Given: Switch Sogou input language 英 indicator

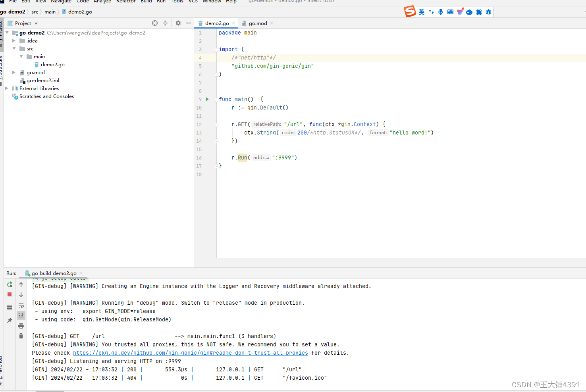Looking at the screenshot, I should 422,12.
